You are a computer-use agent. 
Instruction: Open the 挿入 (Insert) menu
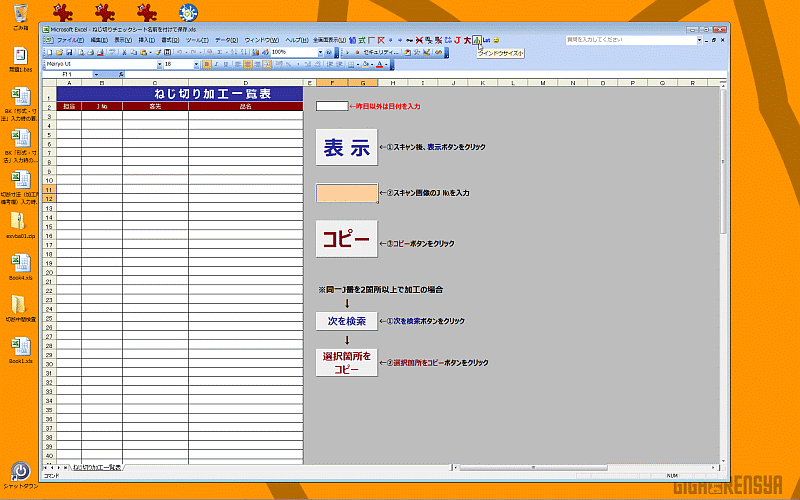point(146,40)
